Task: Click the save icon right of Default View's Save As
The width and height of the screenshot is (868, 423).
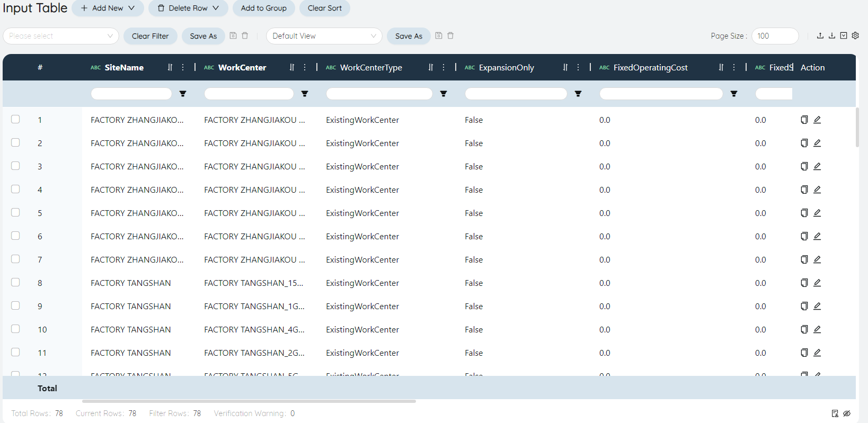Action: pos(438,35)
